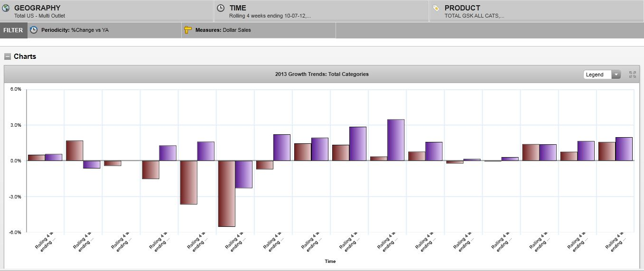Select Periodicity: %Change vs YA filter
This screenshot has width=644, height=271.
tap(75, 30)
